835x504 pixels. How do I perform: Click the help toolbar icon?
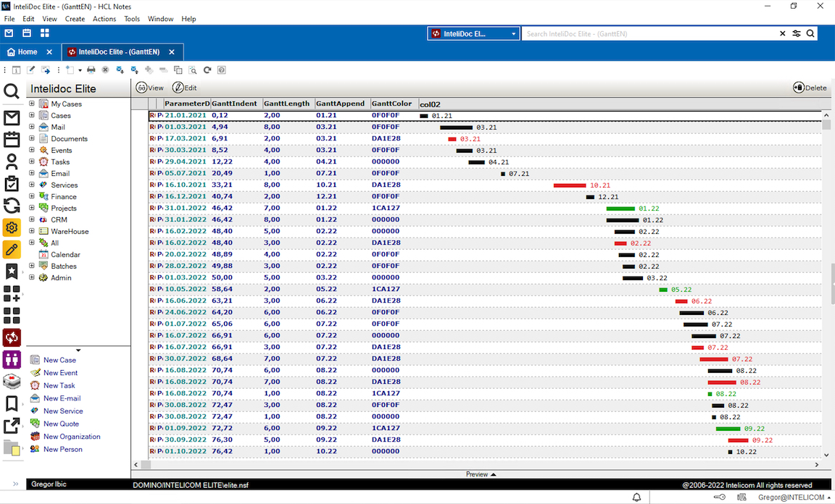pyautogui.click(x=222, y=70)
